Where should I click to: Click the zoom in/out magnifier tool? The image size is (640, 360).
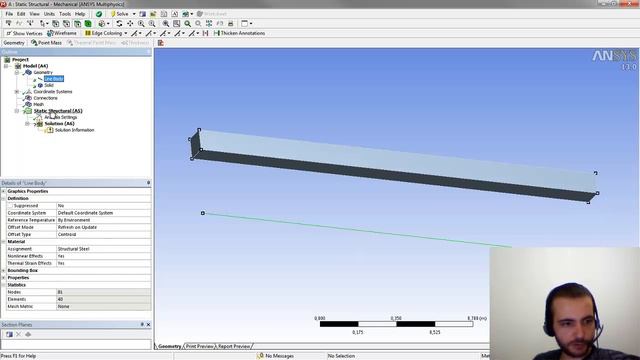[141, 24]
